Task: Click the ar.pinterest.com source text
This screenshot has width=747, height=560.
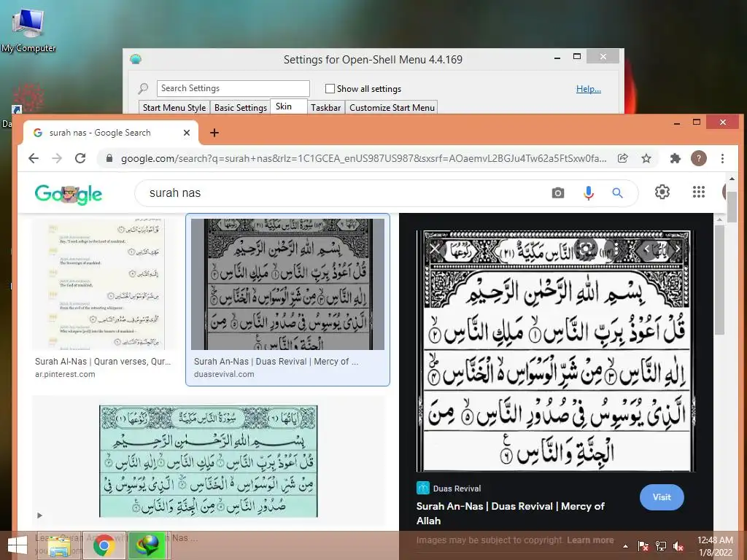Action: (65, 374)
